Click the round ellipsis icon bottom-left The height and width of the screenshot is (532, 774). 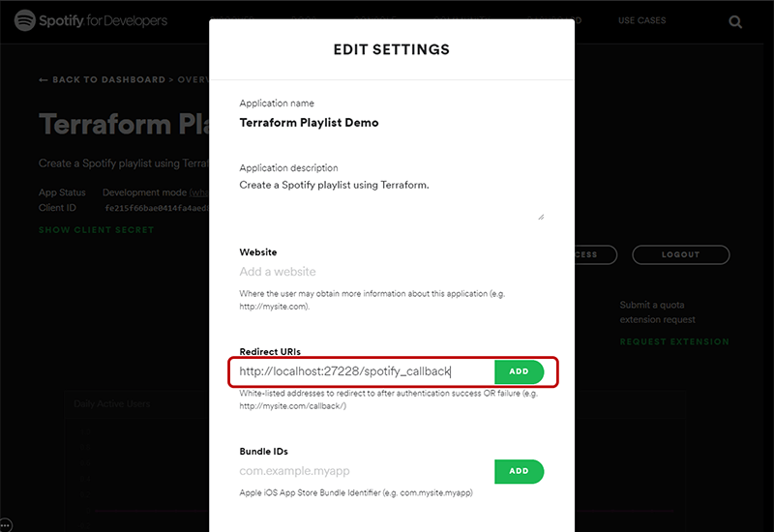pos(6,525)
